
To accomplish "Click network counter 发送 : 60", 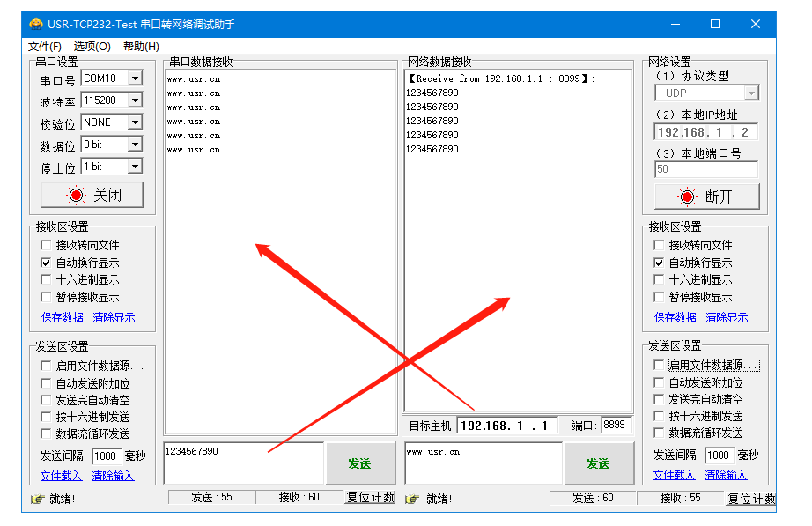I will [x=593, y=499].
